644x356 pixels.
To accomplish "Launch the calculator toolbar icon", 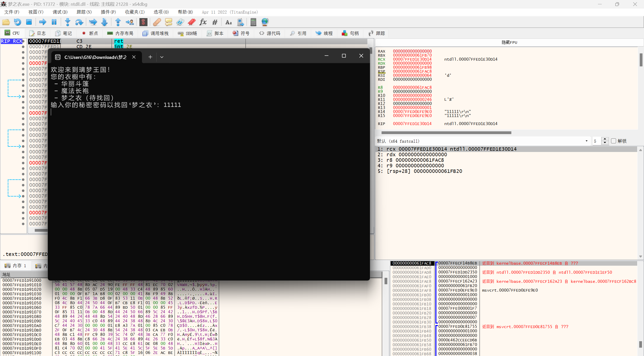I will pyautogui.click(x=253, y=22).
